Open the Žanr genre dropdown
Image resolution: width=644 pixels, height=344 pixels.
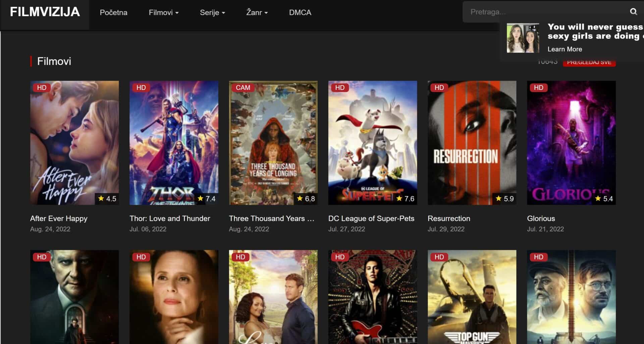tap(257, 12)
